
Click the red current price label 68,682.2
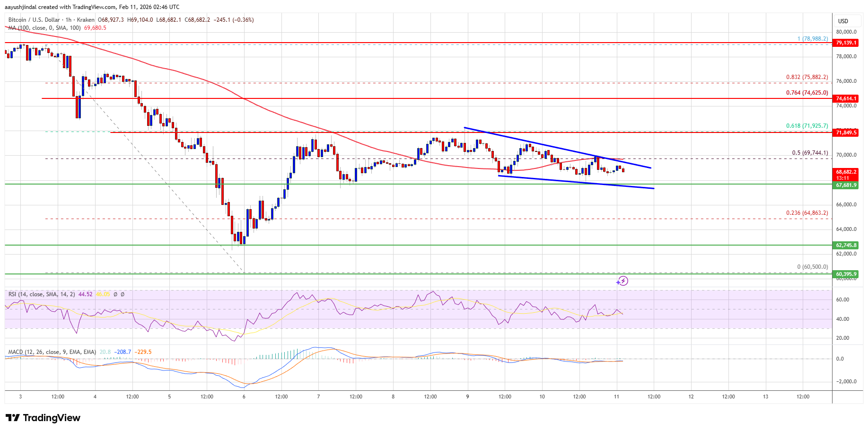pyautogui.click(x=846, y=172)
